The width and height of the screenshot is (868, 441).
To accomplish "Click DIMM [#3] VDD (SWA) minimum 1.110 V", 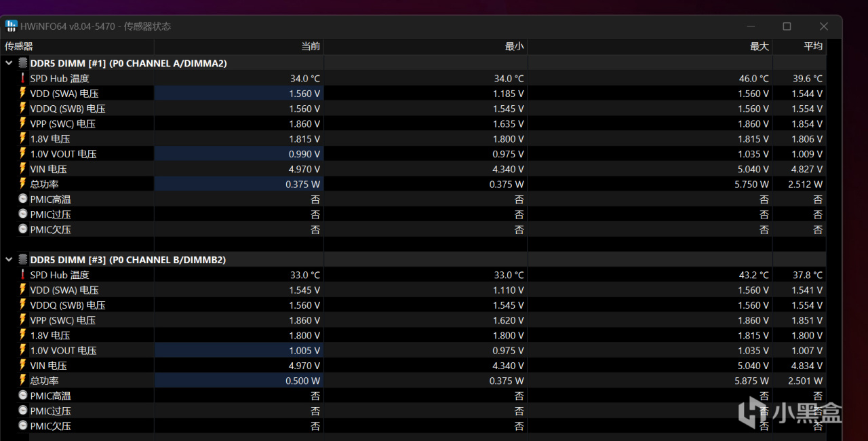I will (x=508, y=290).
